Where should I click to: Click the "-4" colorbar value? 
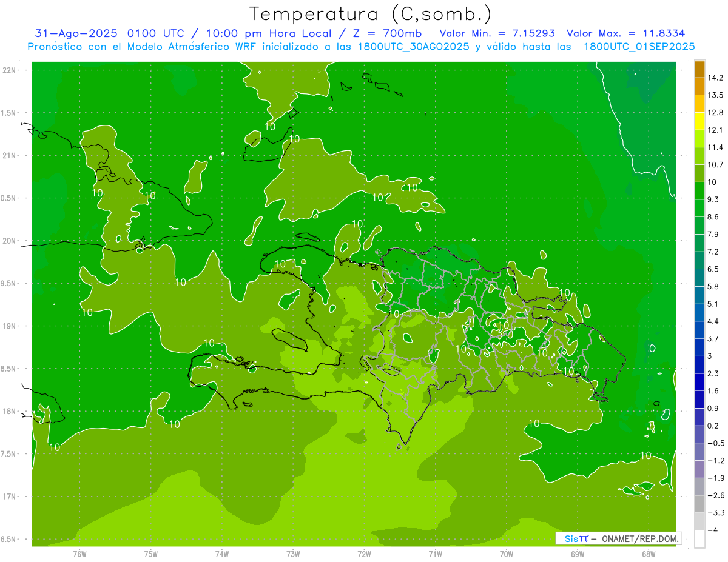pyautogui.click(x=712, y=530)
